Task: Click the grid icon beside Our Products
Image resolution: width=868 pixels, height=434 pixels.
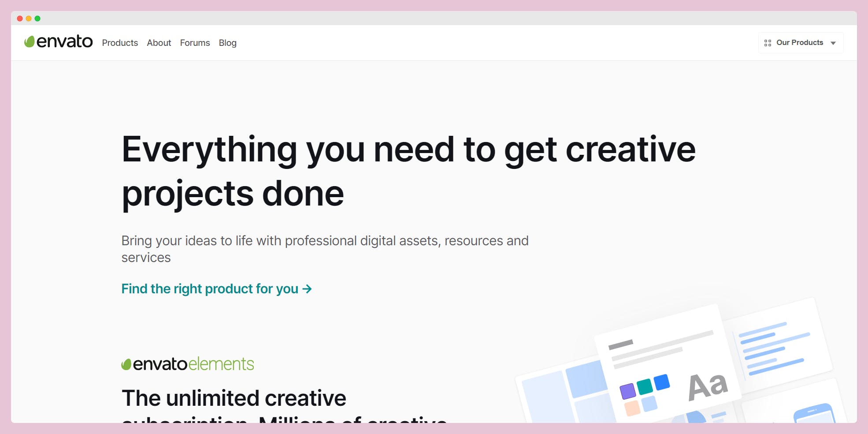Action: coord(768,43)
